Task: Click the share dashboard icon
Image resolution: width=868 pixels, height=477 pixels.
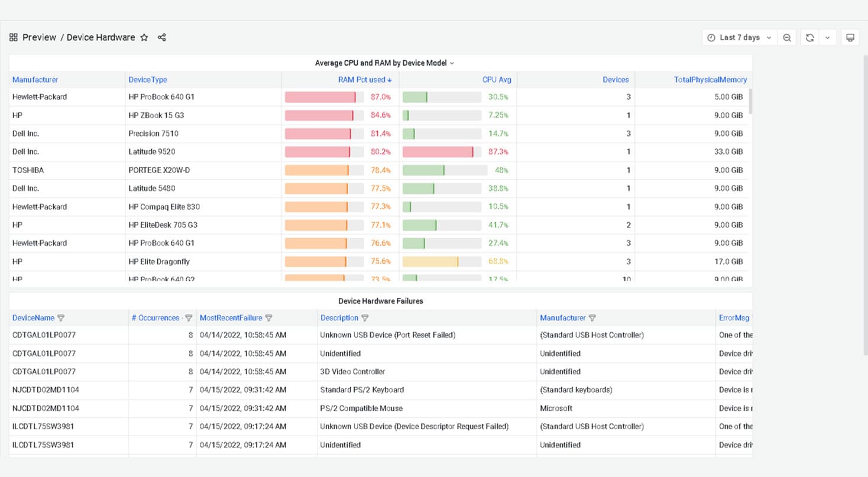Action: (162, 37)
